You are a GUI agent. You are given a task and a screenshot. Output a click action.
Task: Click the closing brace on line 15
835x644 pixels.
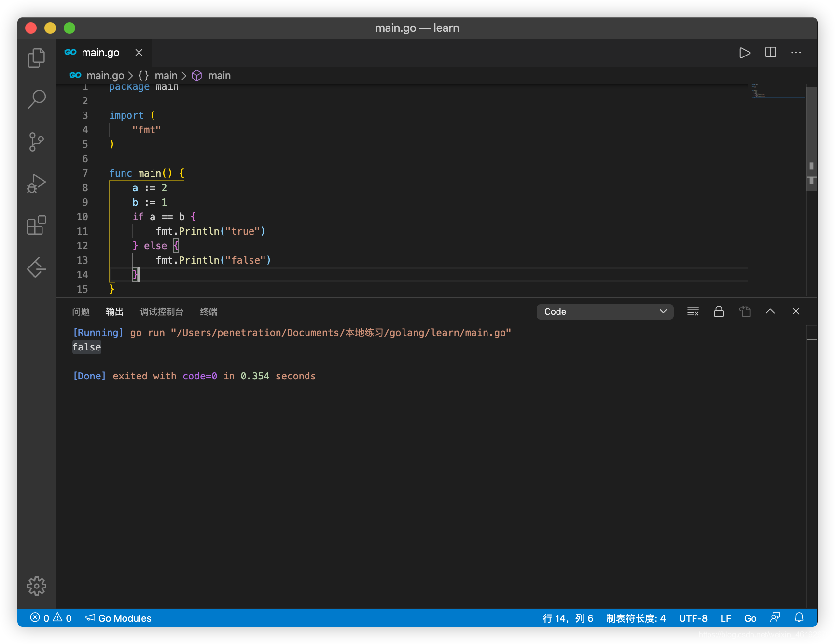pos(112,289)
